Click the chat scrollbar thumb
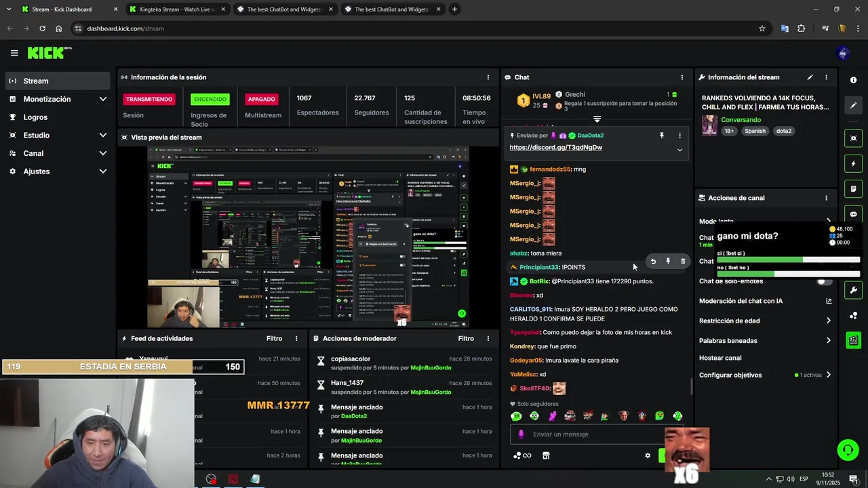Viewport: 868px width, 488px height. tap(691, 386)
